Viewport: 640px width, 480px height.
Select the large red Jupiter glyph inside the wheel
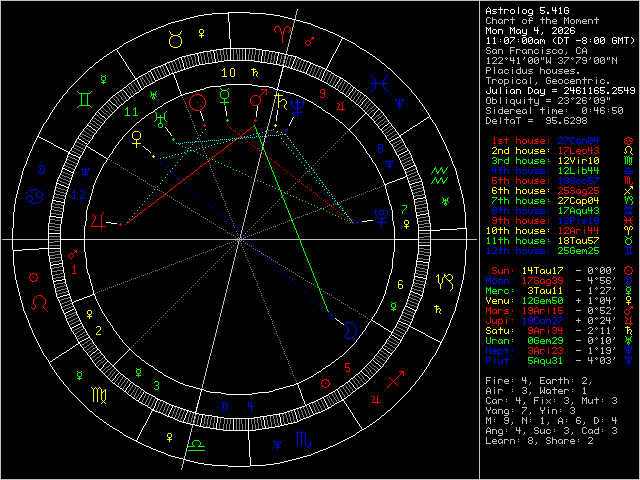(x=98, y=221)
